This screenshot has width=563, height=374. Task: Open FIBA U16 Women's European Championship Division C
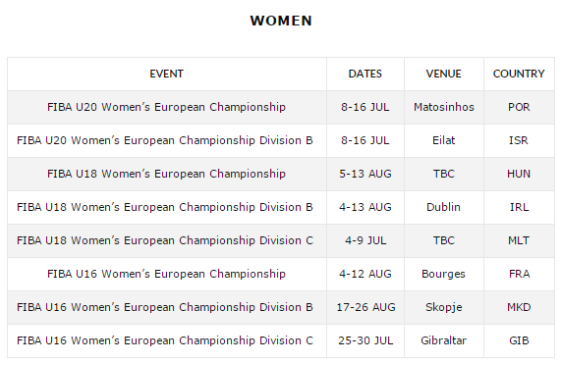point(165,341)
